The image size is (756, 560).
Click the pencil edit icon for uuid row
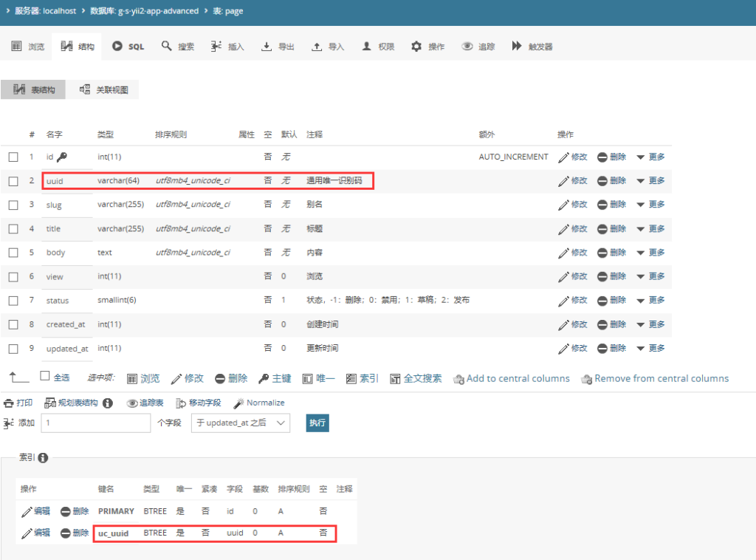[x=563, y=181]
